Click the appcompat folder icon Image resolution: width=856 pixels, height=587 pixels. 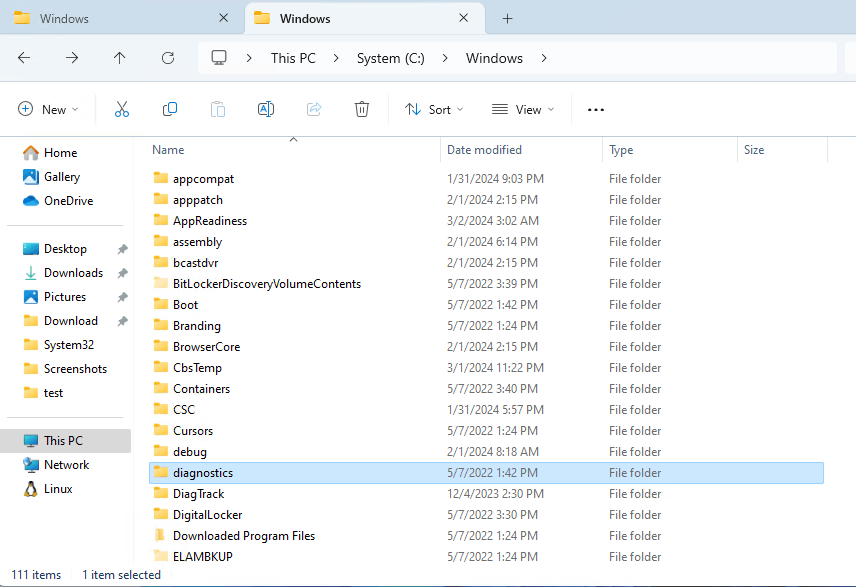pos(160,178)
